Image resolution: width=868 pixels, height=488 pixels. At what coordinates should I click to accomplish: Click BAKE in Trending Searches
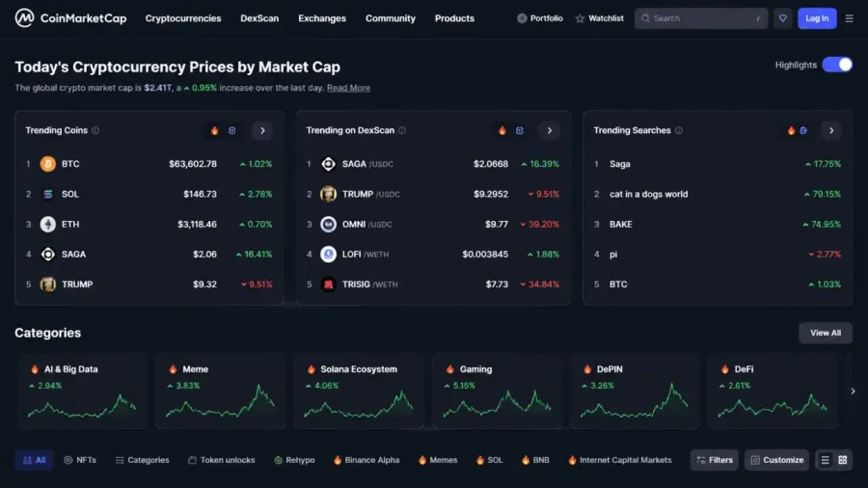tap(620, 224)
